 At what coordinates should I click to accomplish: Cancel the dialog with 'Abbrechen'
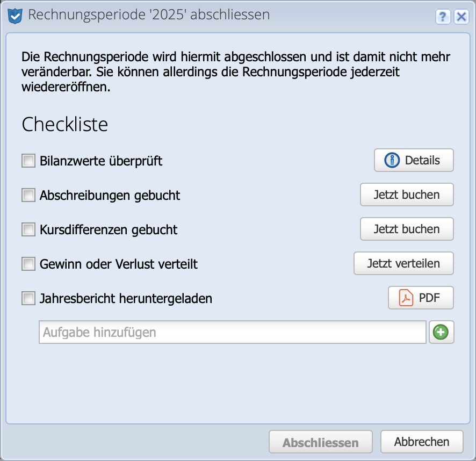[422, 441]
